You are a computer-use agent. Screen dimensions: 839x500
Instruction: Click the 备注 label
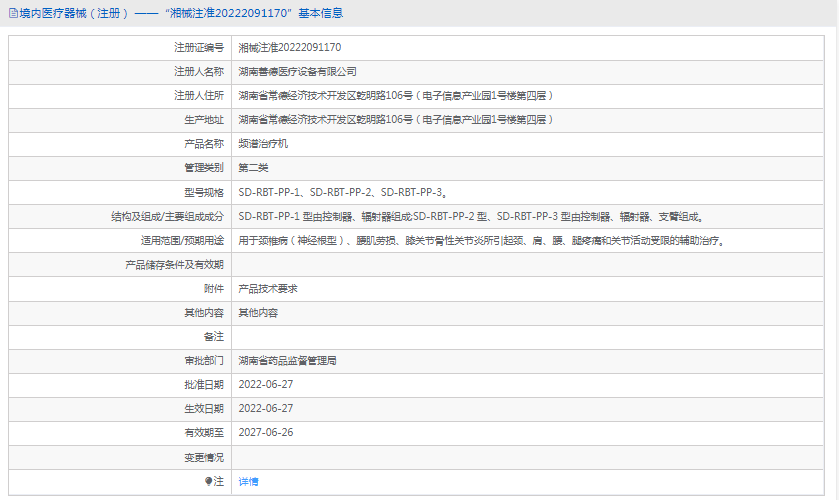tap(214, 337)
